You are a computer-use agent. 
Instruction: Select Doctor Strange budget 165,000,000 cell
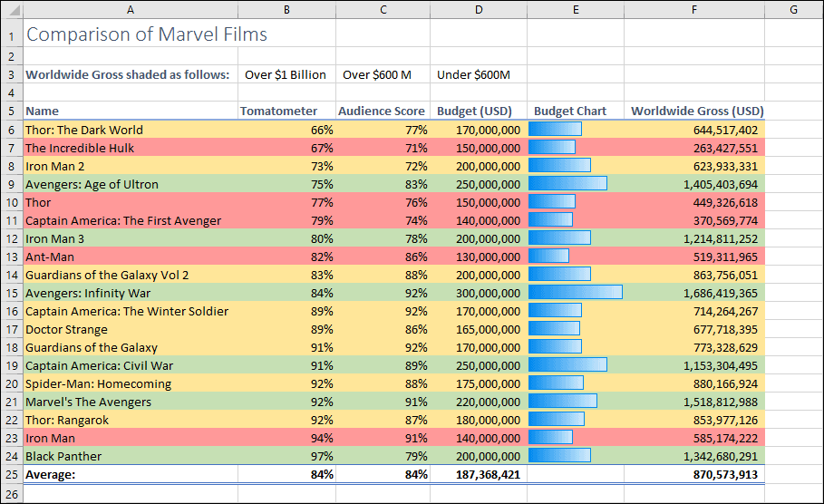click(479, 329)
